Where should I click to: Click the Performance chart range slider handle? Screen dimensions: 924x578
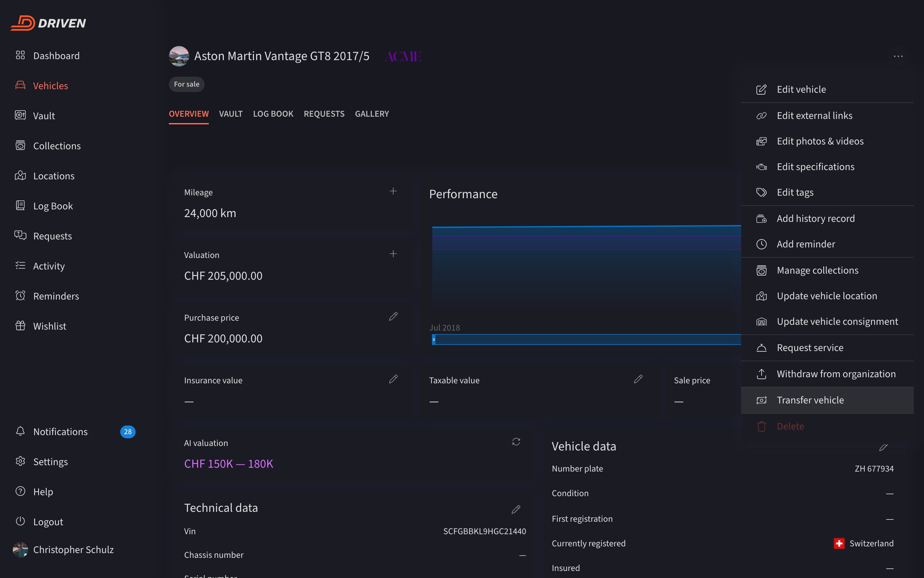tap(434, 340)
